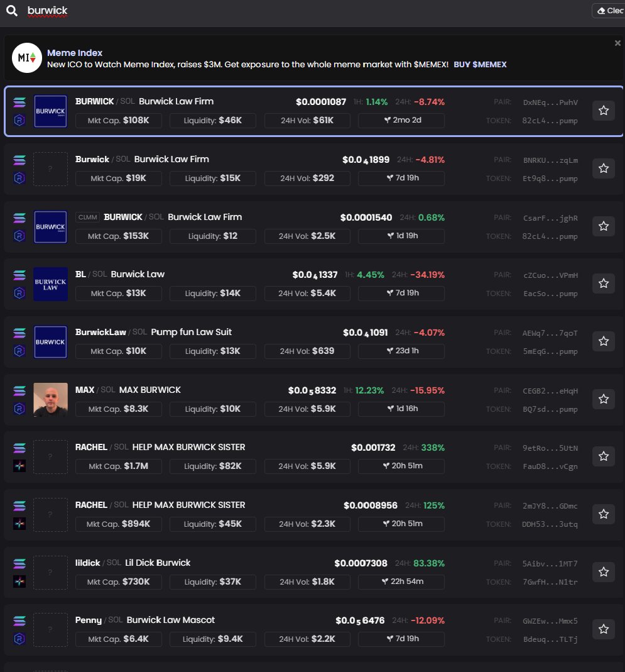Screen dimensions: 625x672
Task: Click the 24H 338% change value
Action: coord(433,448)
